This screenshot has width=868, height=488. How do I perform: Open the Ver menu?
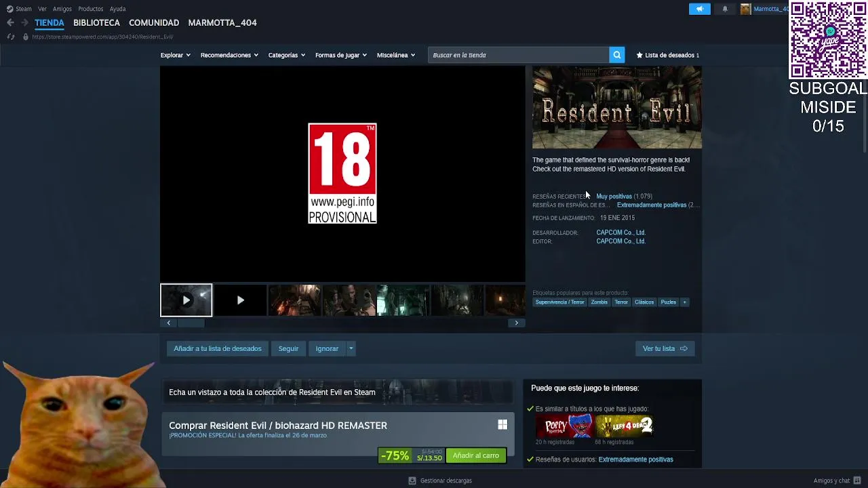point(43,9)
